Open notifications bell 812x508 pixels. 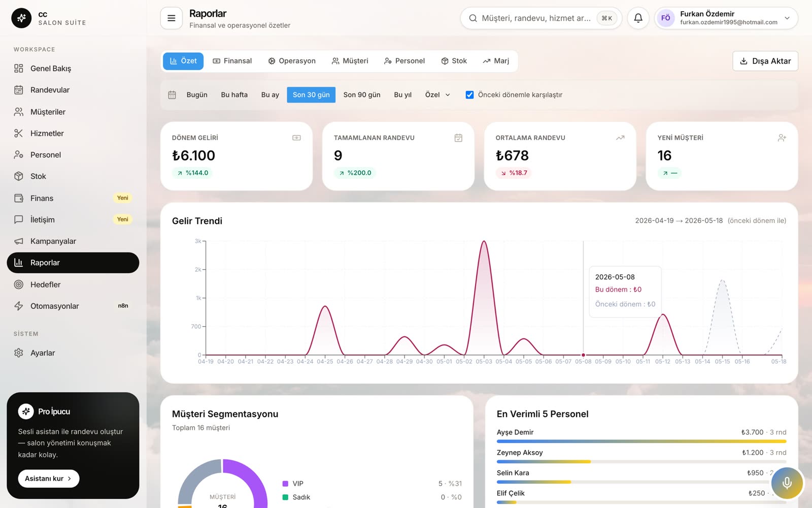(x=638, y=18)
